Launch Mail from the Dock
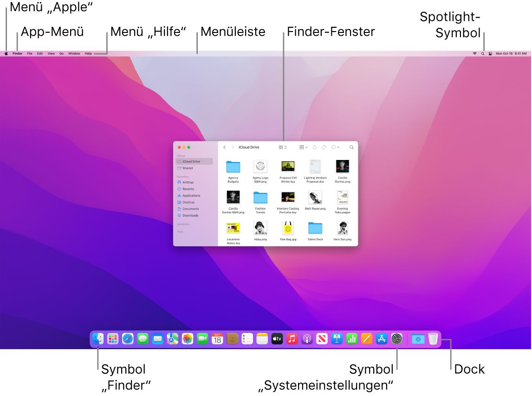Viewport: 532px width, 396px height. tap(157, 339)
